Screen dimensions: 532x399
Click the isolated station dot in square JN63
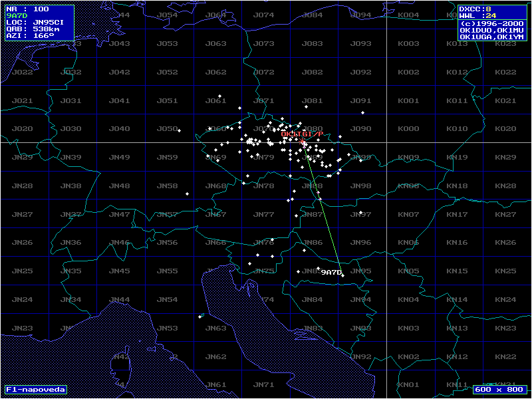pyautogui.click(x=200, y=317)
